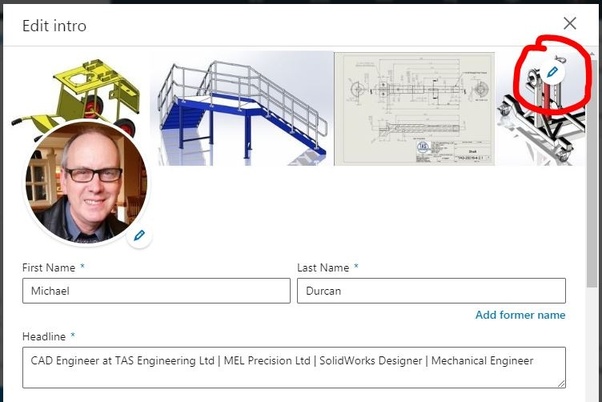The image size is (602, 402).
Task: Click the circular profile photo
Action: tap(86, 182)
